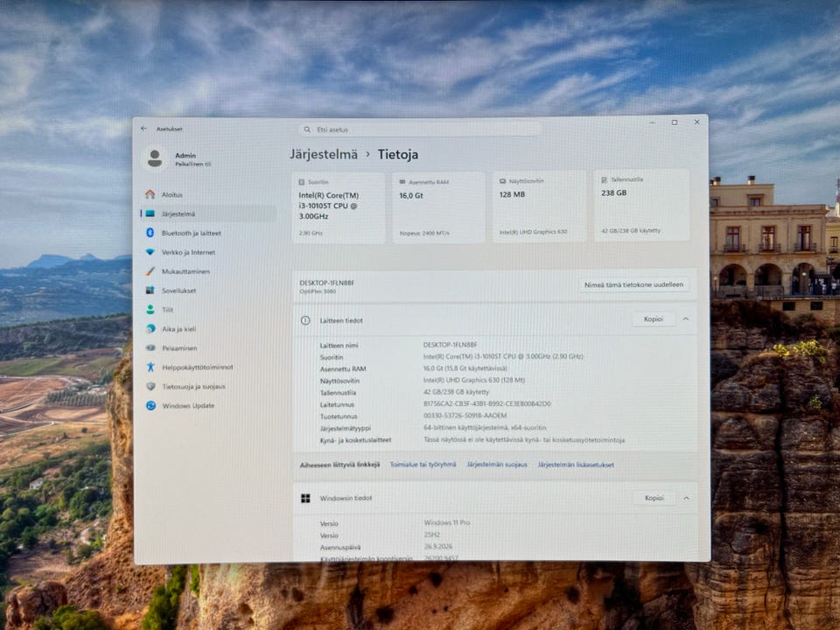Click the "OptiPlex 5080" model text
840x630 pixels.
click(318, 291)
